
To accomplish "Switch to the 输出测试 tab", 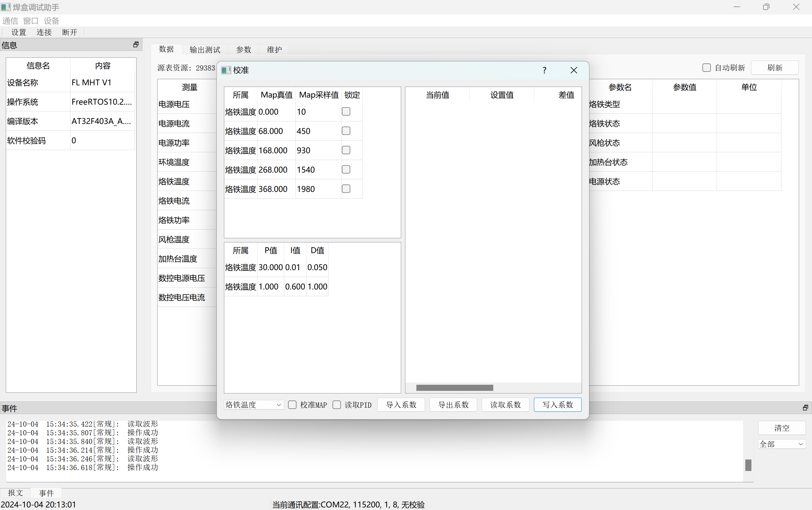I will [205, 50].
